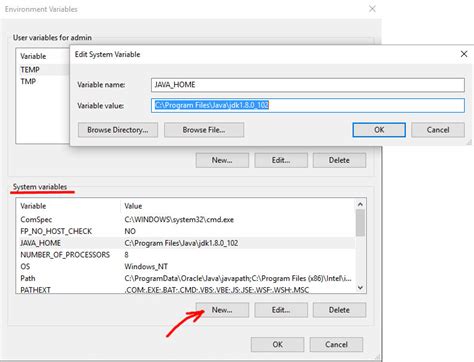Cancel the Edit System Variable dialog
474x362 pixels.
pyautogui.click(x=438, y=130)
